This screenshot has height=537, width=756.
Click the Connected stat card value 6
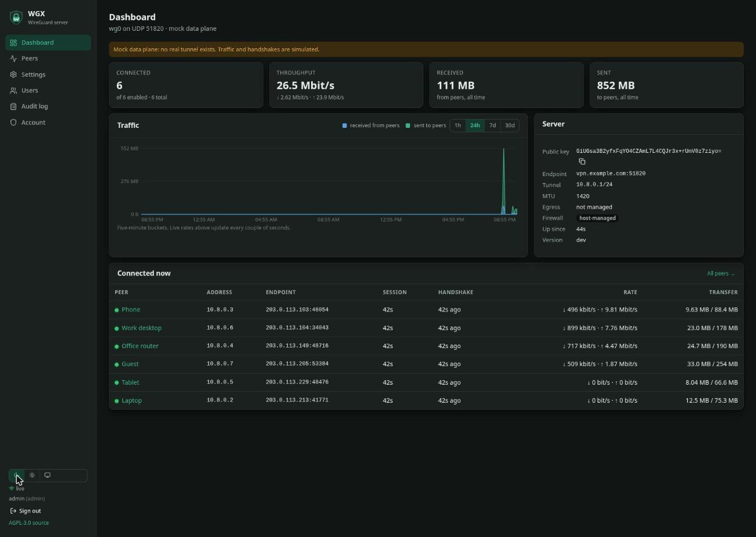pyautogui.click(x=119, y=85)
